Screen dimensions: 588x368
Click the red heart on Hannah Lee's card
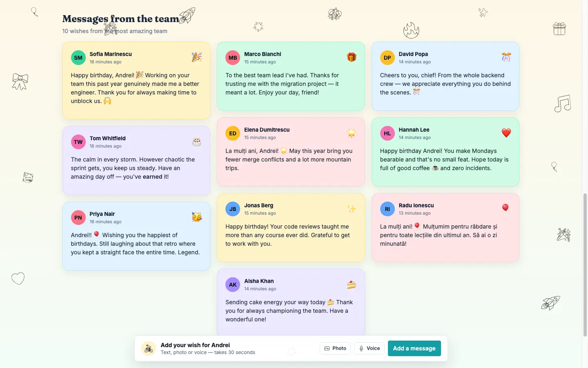click(x=506, y=133)
